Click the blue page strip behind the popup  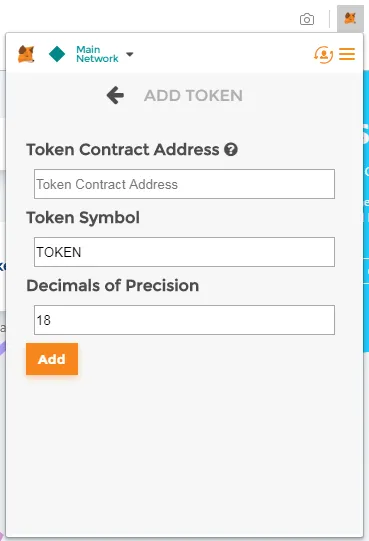coord(366,210)
